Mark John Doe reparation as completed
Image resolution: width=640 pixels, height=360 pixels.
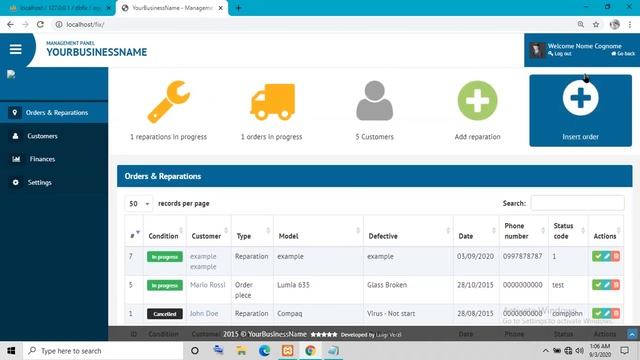click(x=598, y=313)
